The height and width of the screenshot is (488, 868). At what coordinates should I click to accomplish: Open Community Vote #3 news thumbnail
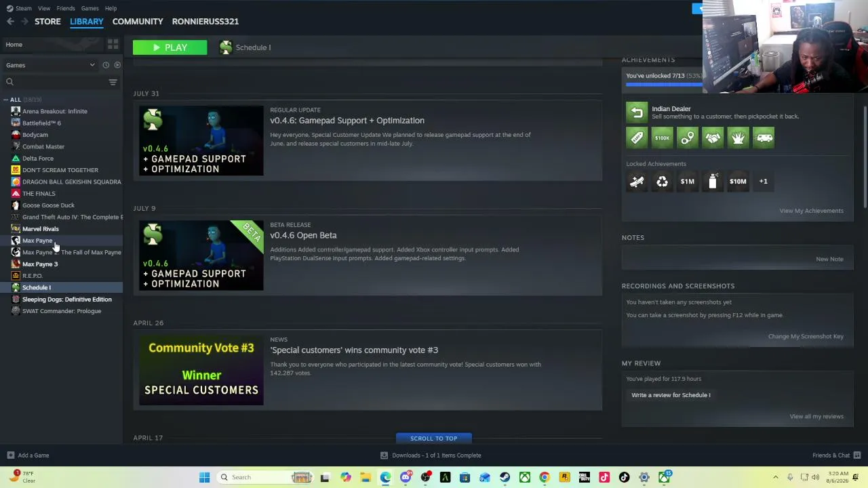coord(201,371)
